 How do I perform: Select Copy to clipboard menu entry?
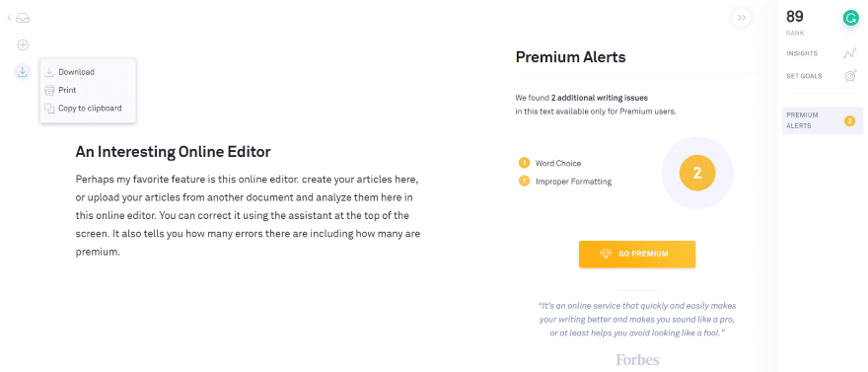pos(88,109)
